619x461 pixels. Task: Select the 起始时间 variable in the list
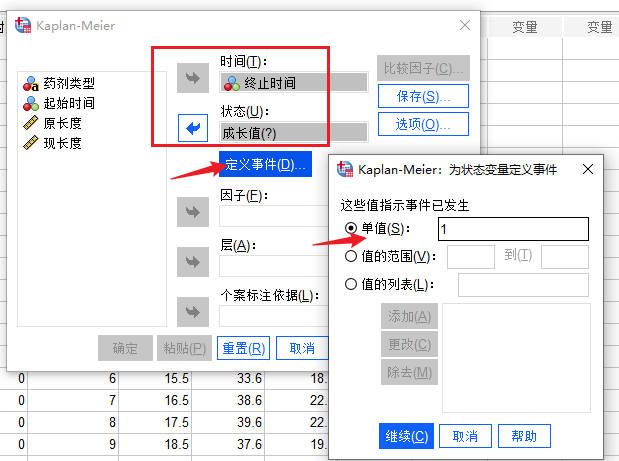click(x=59, y=103)
